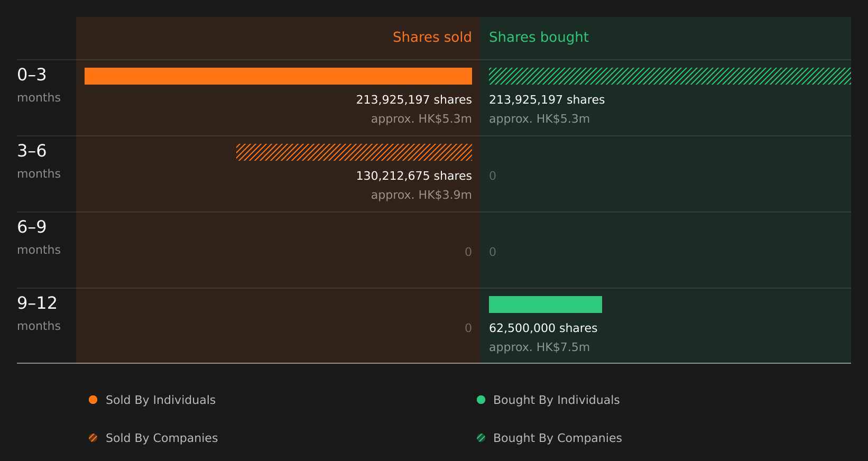Click approx. HK$5.3m in the bought column
868x461 pixels.
click(539, 119)
